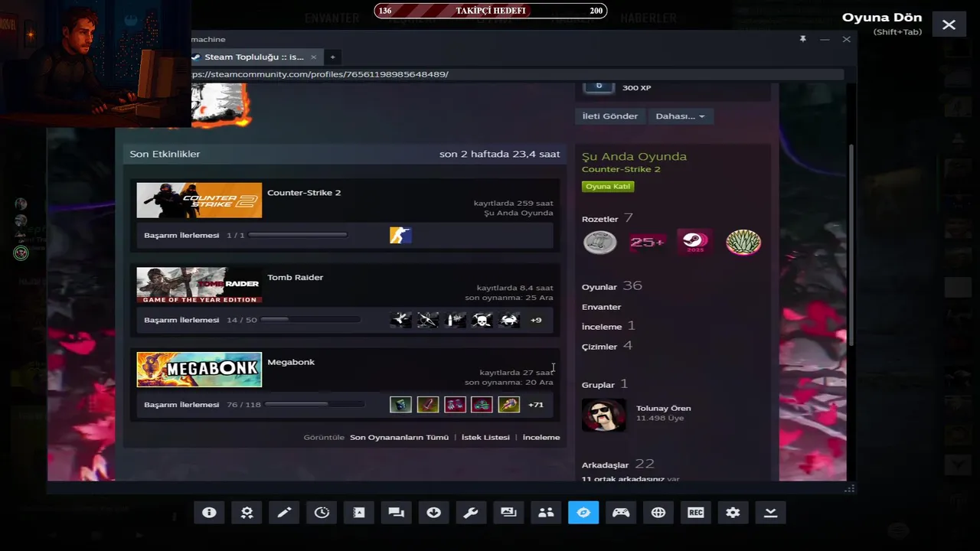The height and width of the screenshot is (551, 980).
Task: Click the crab achievement icon in Tomb Raider row
Action: (x=509, y=320)
